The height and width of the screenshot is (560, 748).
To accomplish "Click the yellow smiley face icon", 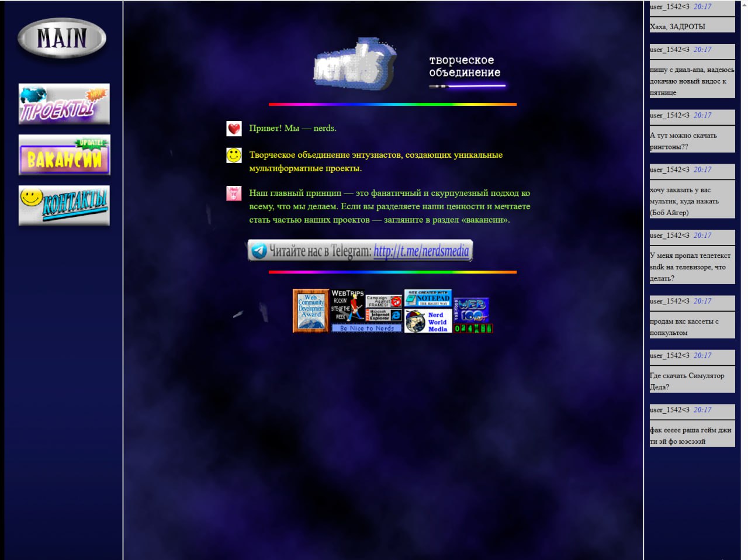I will click(x=234, y=155).
